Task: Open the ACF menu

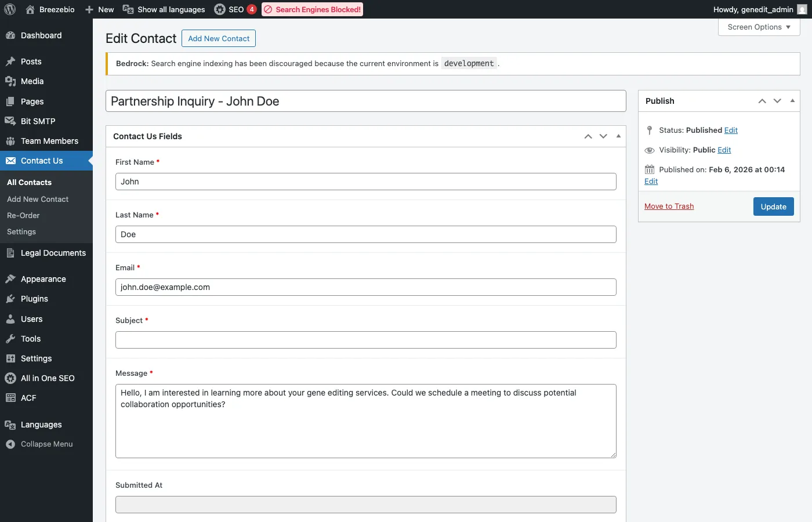Action: click(28, 398)
